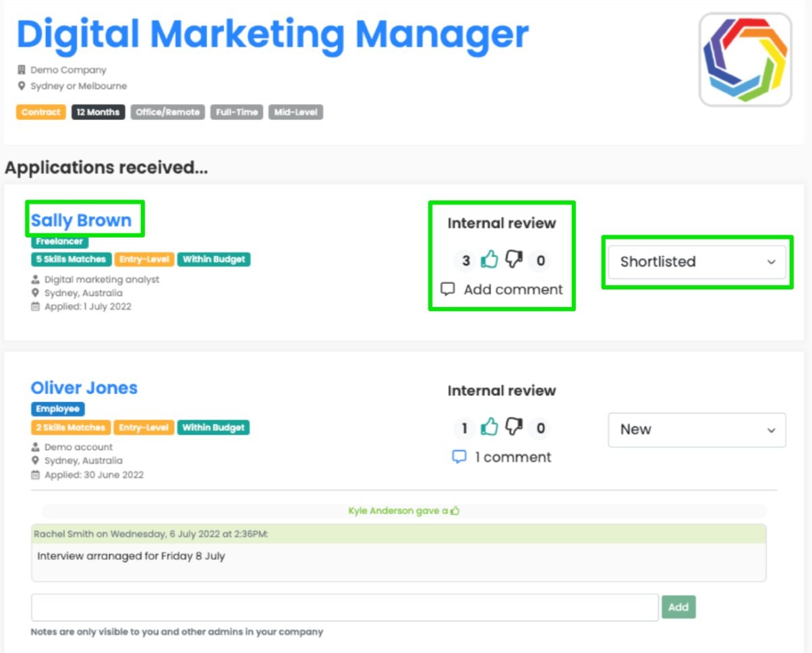The width and height of the screenshot is (812, 653).
Task: Click the 12 Months tag
Action: point(98,112)
